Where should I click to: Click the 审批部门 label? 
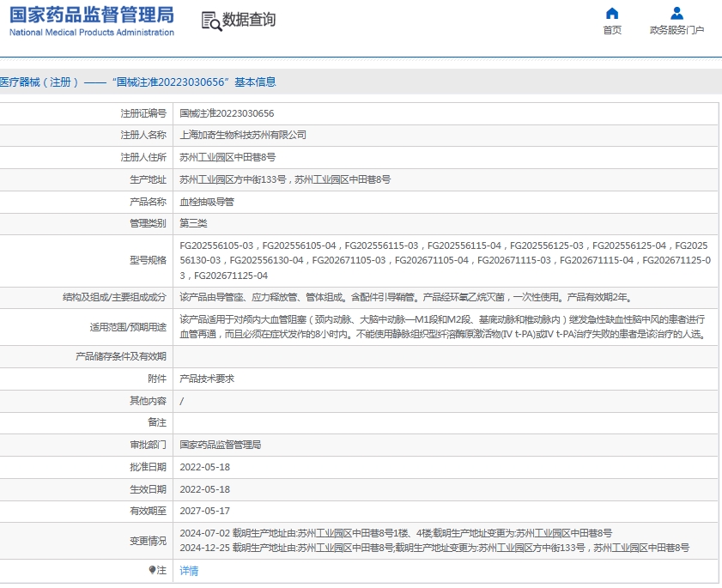tap(148, 445)
